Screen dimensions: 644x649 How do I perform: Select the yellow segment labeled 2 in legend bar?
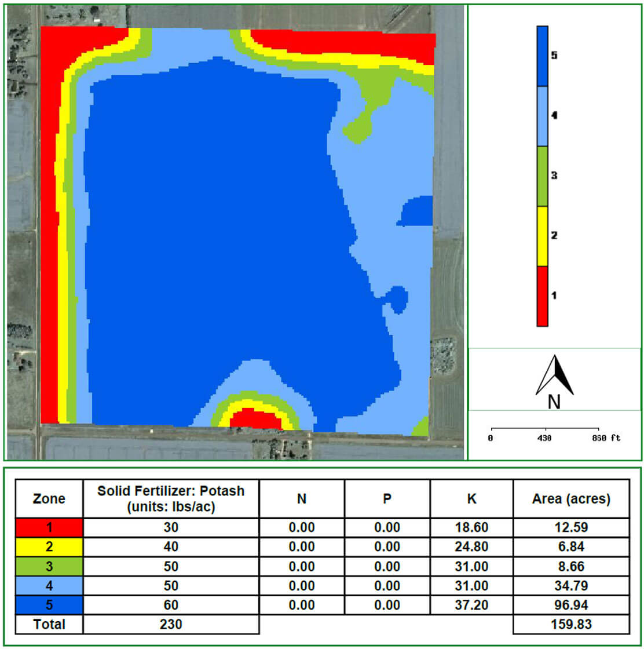coord(542,236)
